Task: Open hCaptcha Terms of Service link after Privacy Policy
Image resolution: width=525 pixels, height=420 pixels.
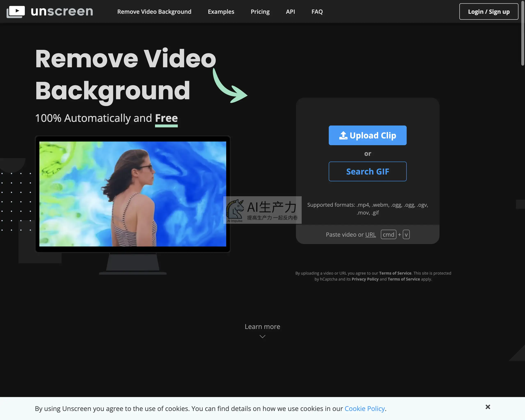Action: point(404,279)
